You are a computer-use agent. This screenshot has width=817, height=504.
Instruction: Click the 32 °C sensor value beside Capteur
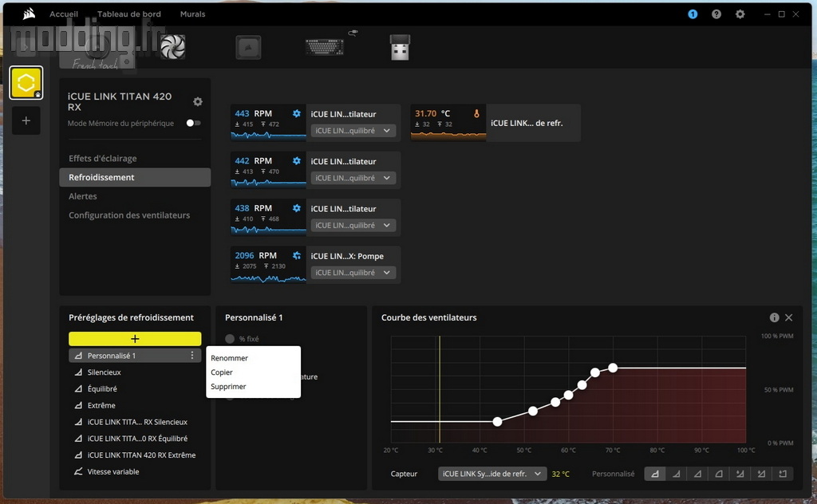click(x=561, y=474)
